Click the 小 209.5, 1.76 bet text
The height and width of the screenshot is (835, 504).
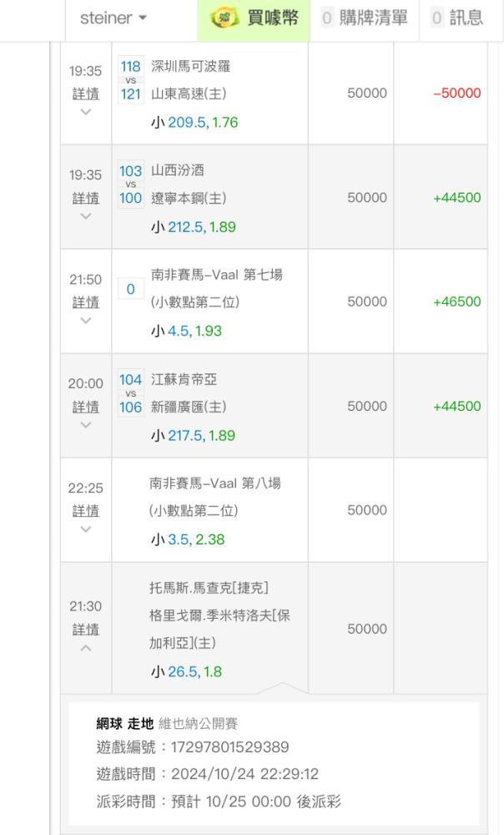tap(194, 123)
